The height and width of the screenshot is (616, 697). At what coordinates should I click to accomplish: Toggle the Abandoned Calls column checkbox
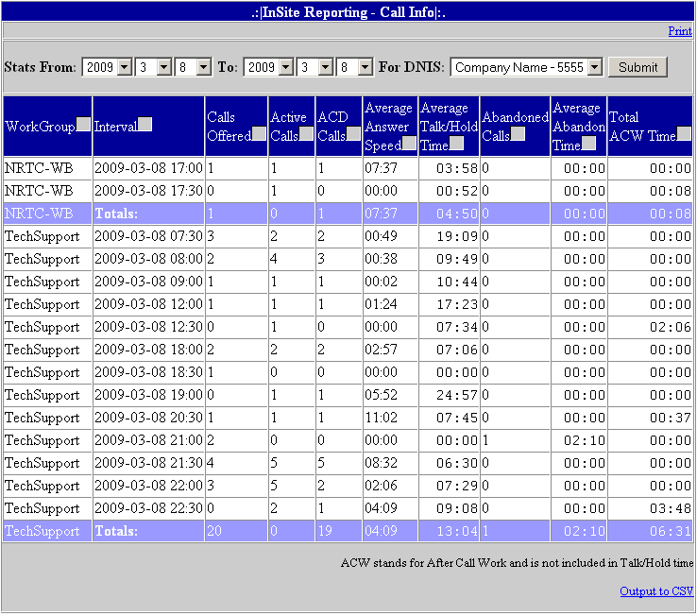(x=518, y=134)
